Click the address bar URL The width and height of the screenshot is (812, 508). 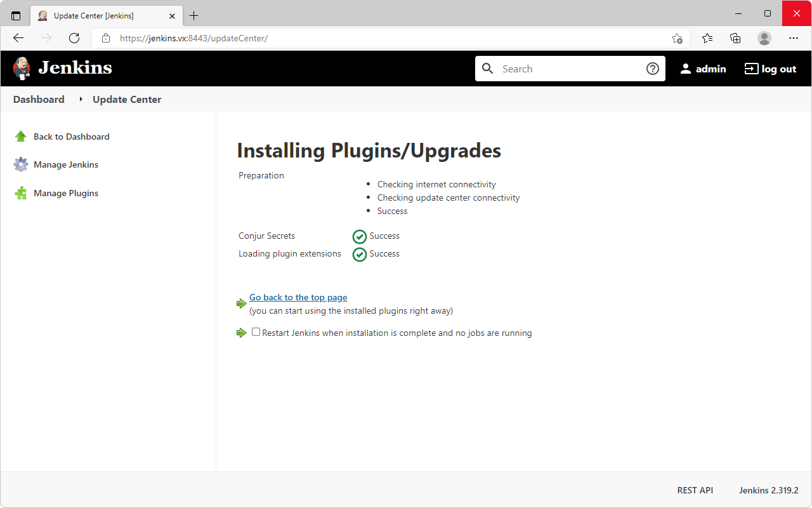click(x=193, y=38)
